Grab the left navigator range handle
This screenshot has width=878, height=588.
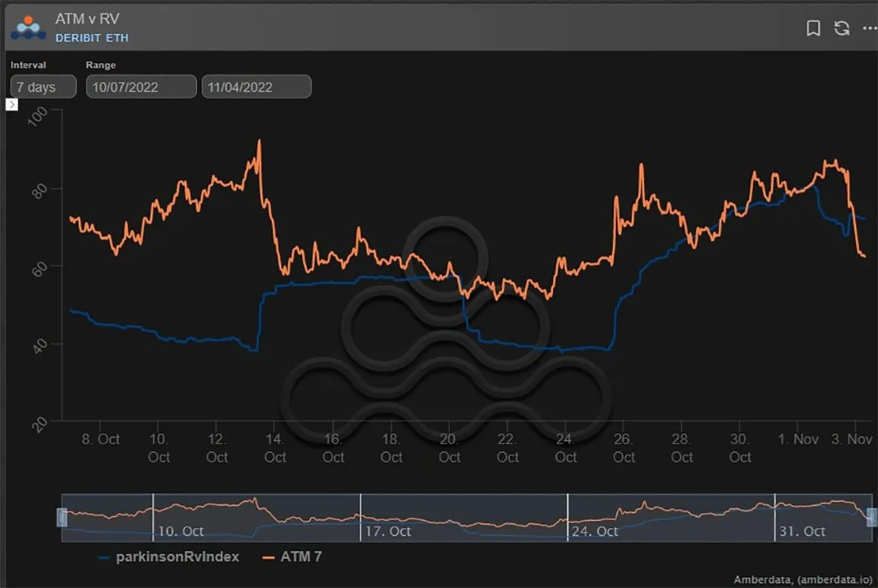pos(62,518)
